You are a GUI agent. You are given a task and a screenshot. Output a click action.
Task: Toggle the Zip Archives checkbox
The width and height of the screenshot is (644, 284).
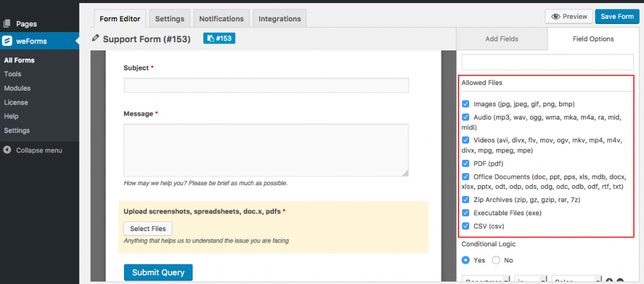click(466, 200)
